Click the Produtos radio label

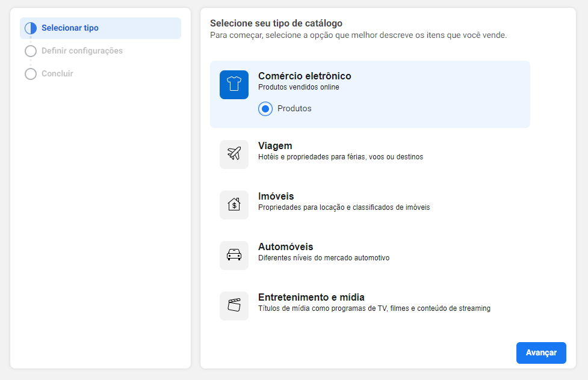pos(294,109)
